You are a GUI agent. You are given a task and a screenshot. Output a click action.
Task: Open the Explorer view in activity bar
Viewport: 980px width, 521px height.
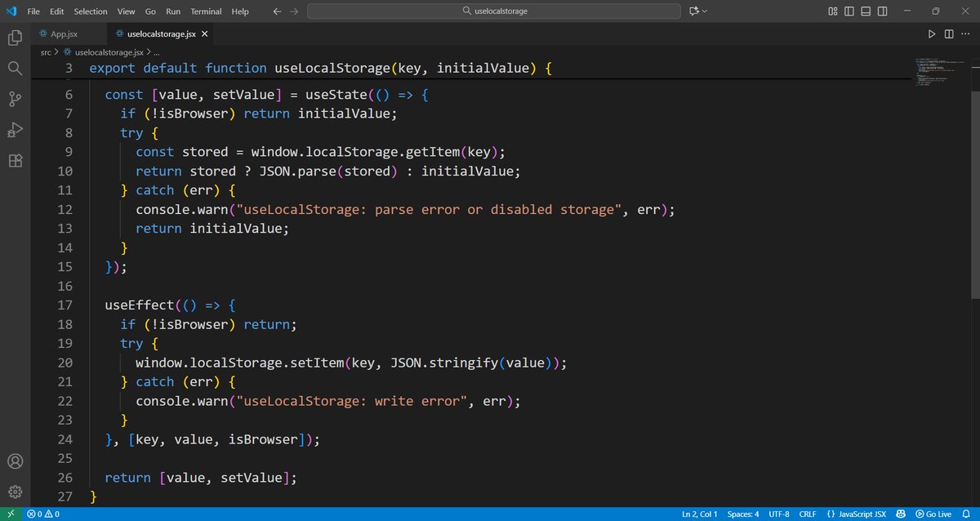pyautogui.click(x=15, y=38)
